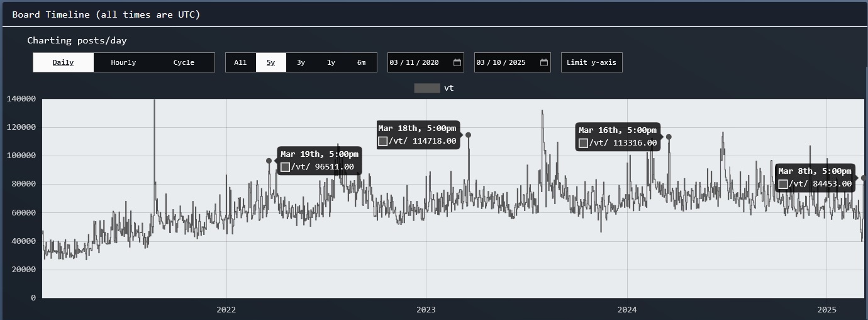Toggle the vt legend swatch
This screenshot has width=868, height=320.
426,88
